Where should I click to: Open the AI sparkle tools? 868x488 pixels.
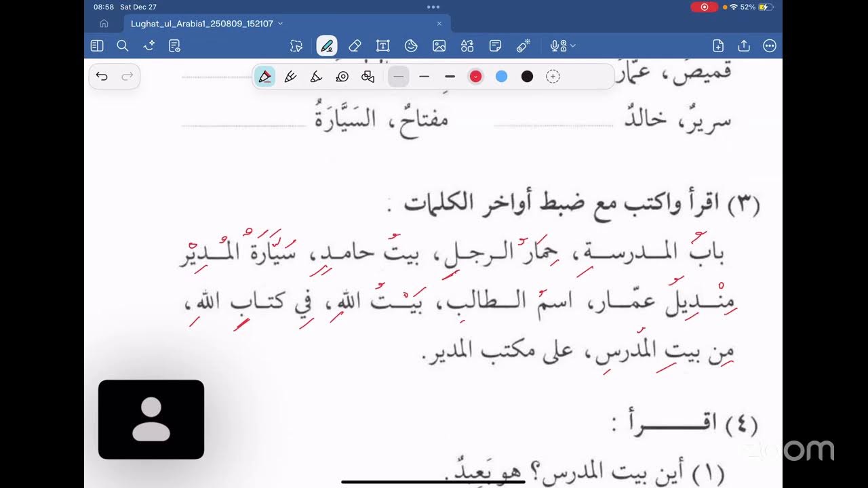(149, 45)
